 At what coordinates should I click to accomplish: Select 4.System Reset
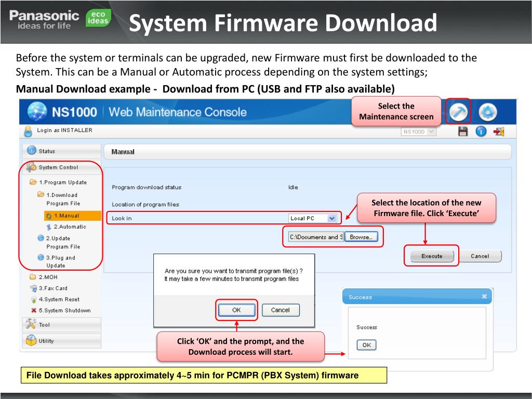coord(59,299)
